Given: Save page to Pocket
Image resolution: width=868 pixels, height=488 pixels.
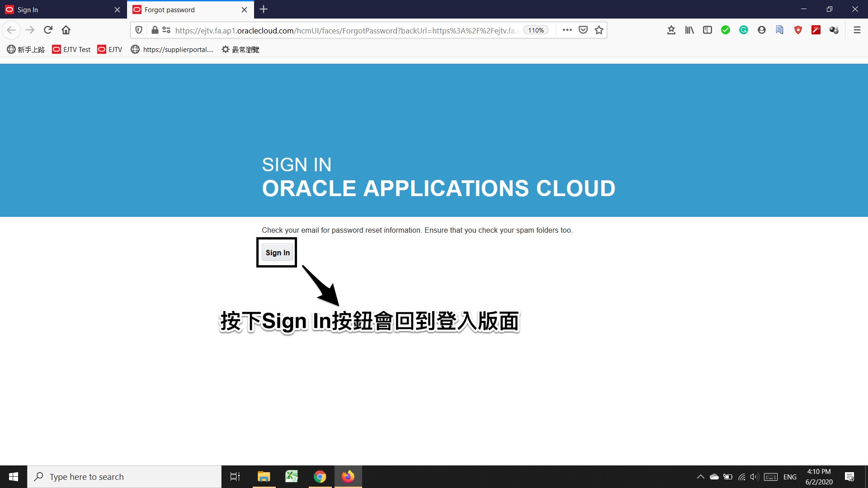Looking at the screenshot, I should click(x=583, y=30).
